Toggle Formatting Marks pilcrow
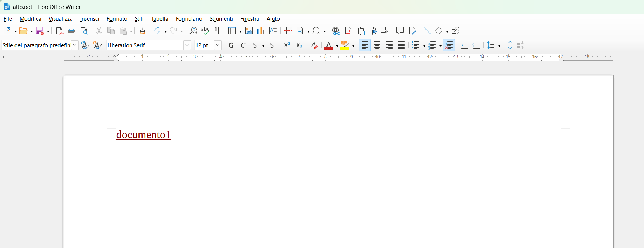 tap(217, 31)
